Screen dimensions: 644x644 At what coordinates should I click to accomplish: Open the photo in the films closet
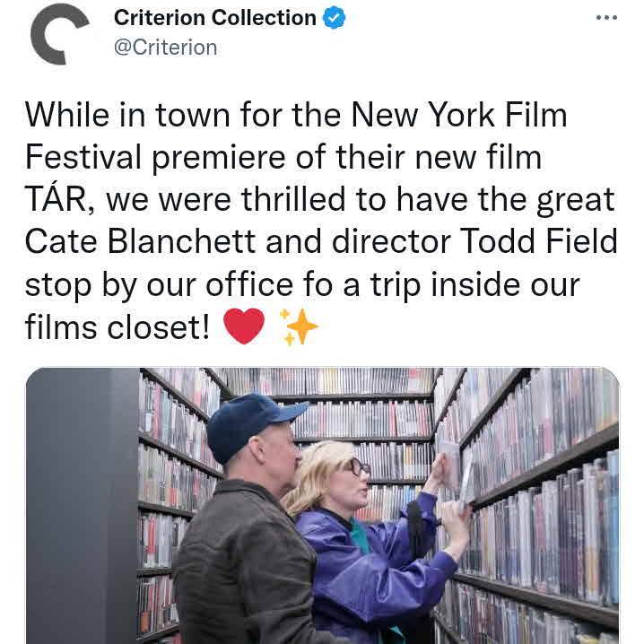click(322, 506)
